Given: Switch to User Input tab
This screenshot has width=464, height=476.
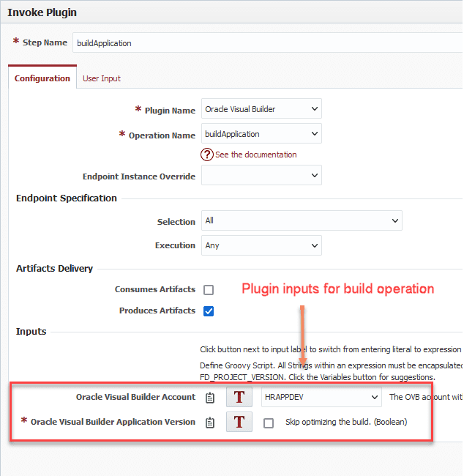Looking at the screenshot, I should [102, 78].
